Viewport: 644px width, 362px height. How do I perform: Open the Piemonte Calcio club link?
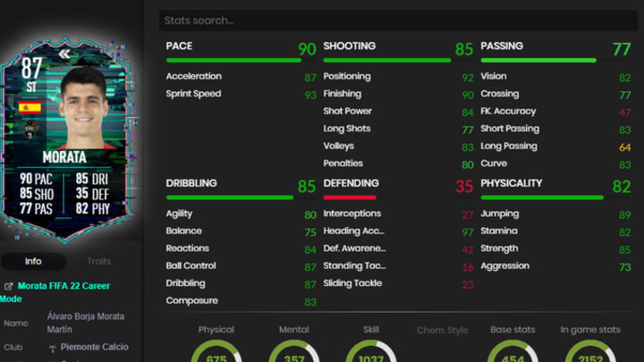click(x=95, y=347)
